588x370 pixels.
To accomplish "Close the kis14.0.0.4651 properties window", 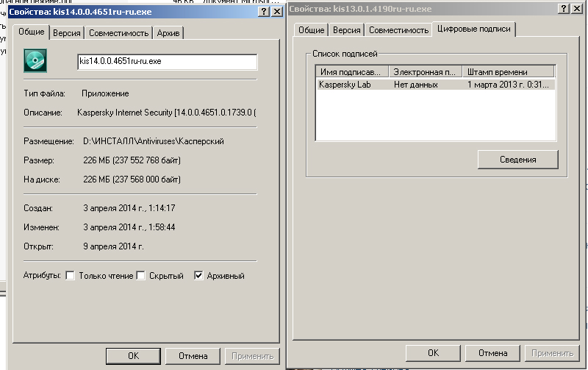I will point(277,12).
